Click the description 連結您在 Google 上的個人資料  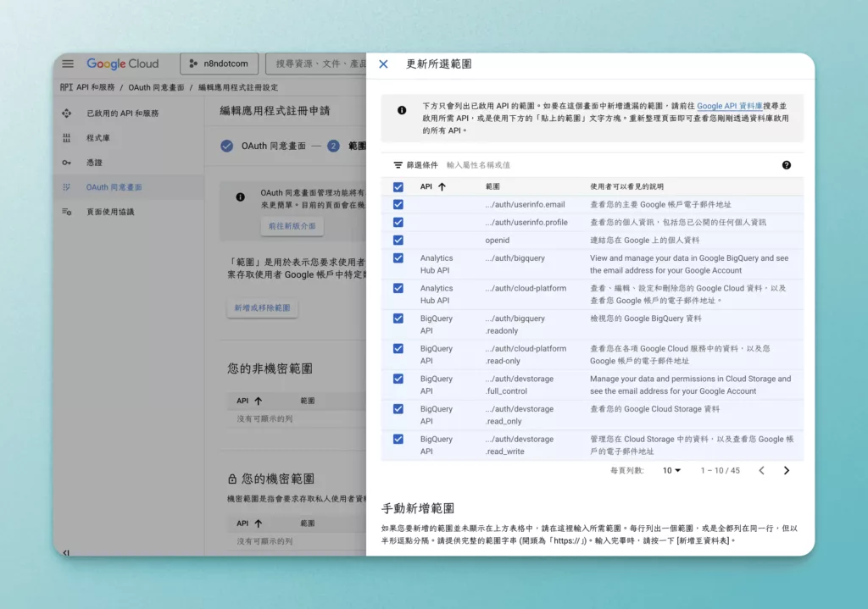pyautogui.click(x=644, y=240)
